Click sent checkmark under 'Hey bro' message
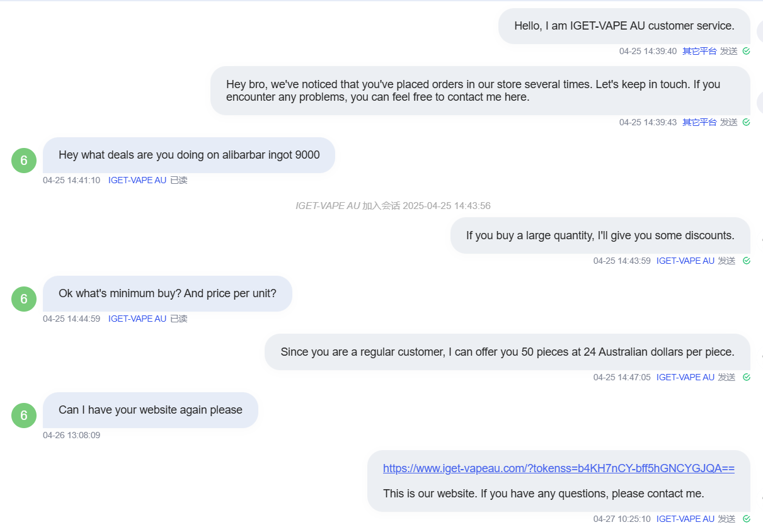This screenshot has height=532, width=763. click(x=746, y=122)
